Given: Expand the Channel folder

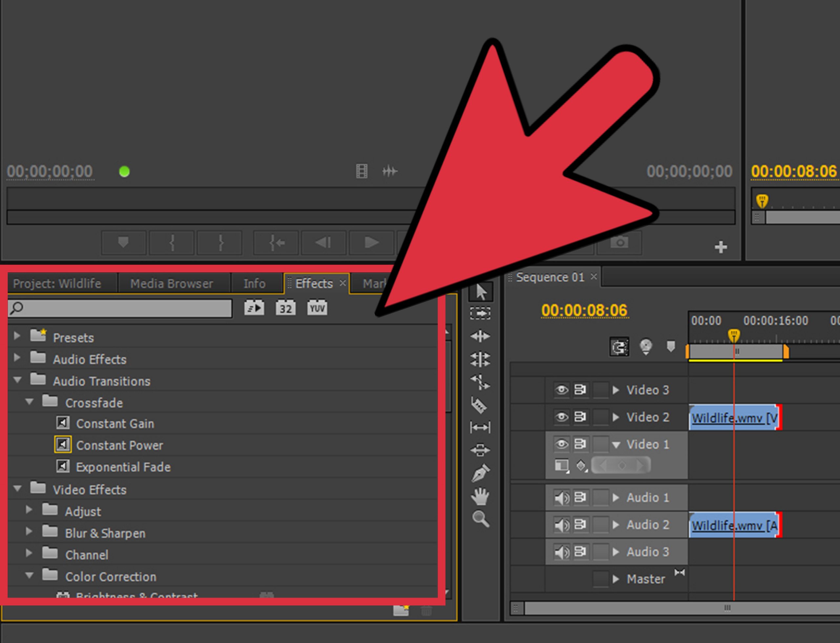Looking at the screenshot, I should point(29,553).
